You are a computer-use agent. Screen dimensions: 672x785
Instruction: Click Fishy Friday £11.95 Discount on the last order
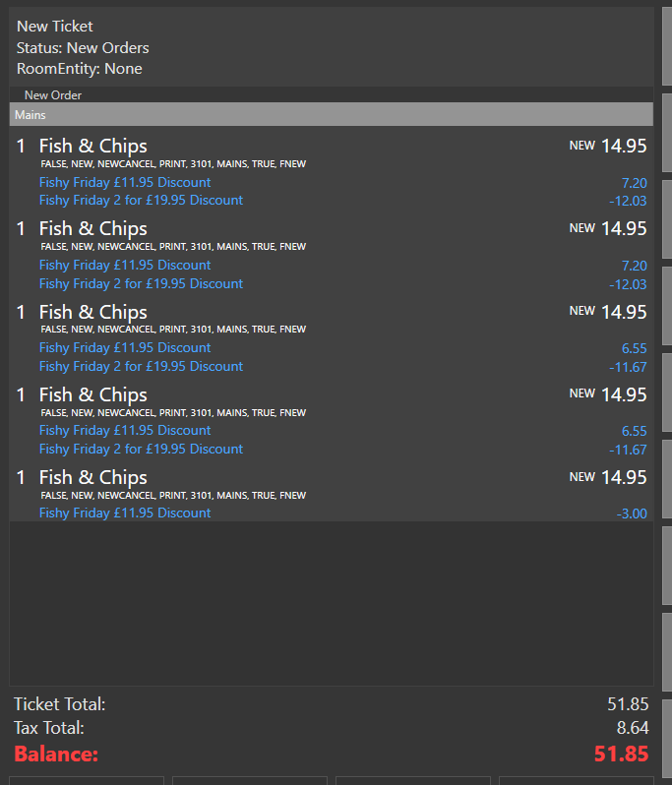(125, 513)
